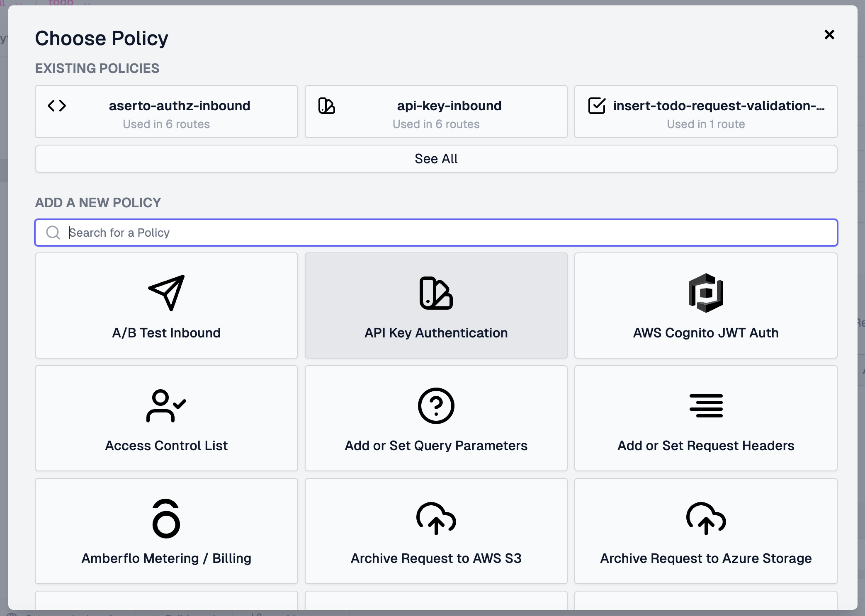Select the aserto-authz-inbound existing policy
This screenshot has height=616, width=865.
(x=166, y=112)
